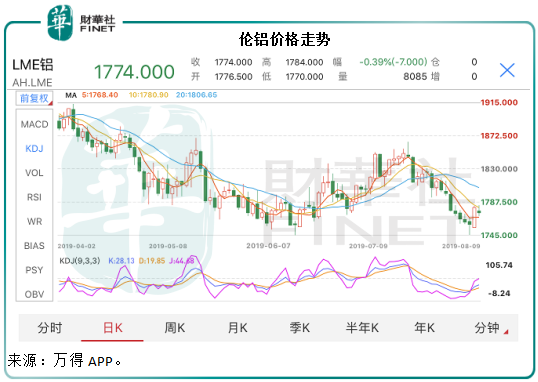Screen dimensions: 538x382
Task: Open the 分钟 minute interval dropdown
Action: [x=491, y=328]
